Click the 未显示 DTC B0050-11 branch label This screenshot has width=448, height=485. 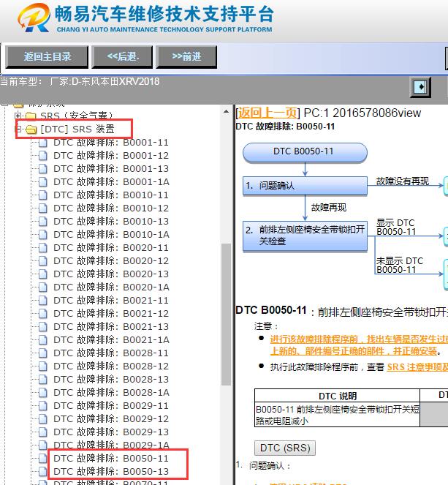pyautogui.click(x=400, y=265)
